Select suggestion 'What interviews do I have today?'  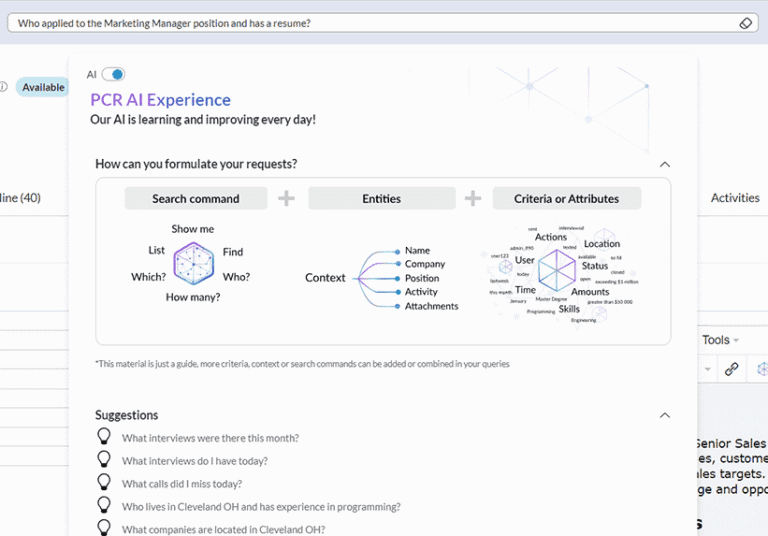point(194,461)
